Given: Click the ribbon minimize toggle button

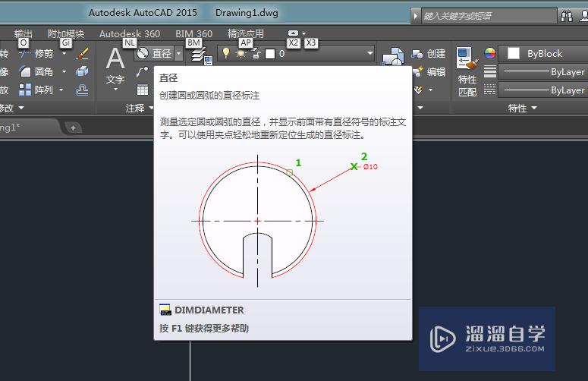Looking at the screenshot, I should (x=294, y=33).
